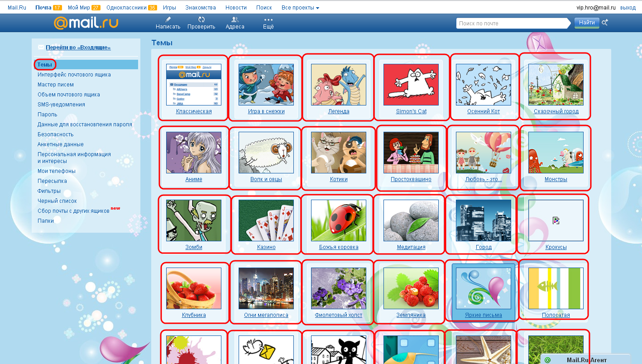
Task: Choose the Фиолетовый холст theme thumbnail
Action: click(x=339, y=288)
